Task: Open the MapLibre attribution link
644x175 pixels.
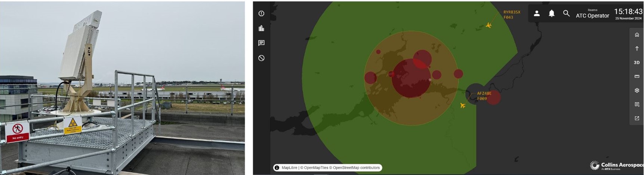Action: pos(289,168)
